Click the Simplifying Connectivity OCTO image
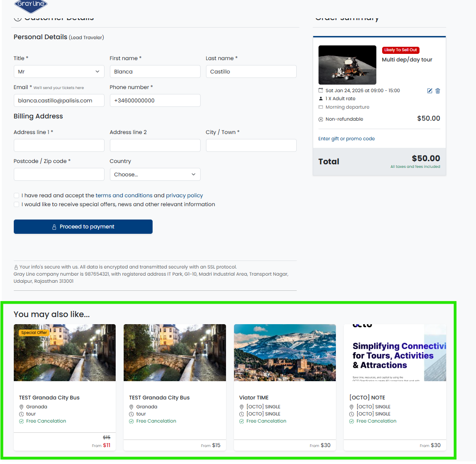Viewport: 476px width, 464px height. tap(395, 353)
